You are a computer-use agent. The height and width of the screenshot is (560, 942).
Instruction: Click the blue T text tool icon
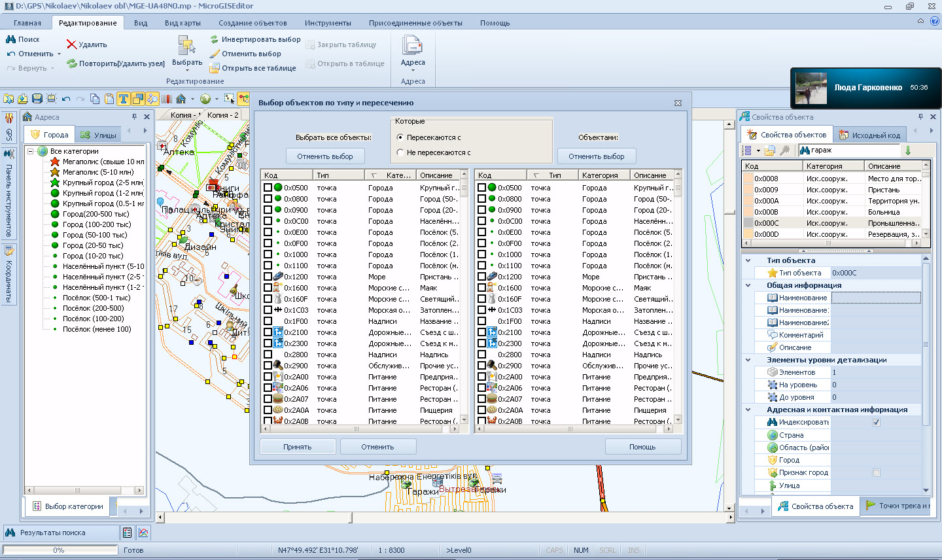pyautogui.click(x=123, y=99)
